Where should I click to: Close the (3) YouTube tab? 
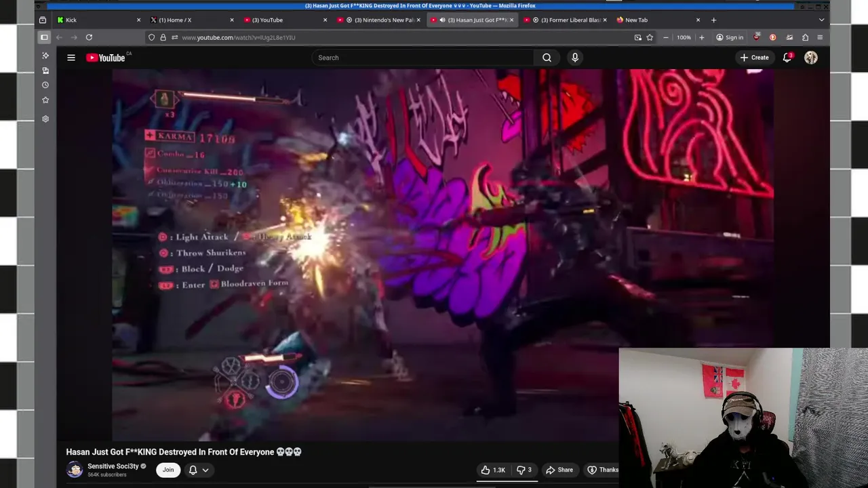[325, 20]
